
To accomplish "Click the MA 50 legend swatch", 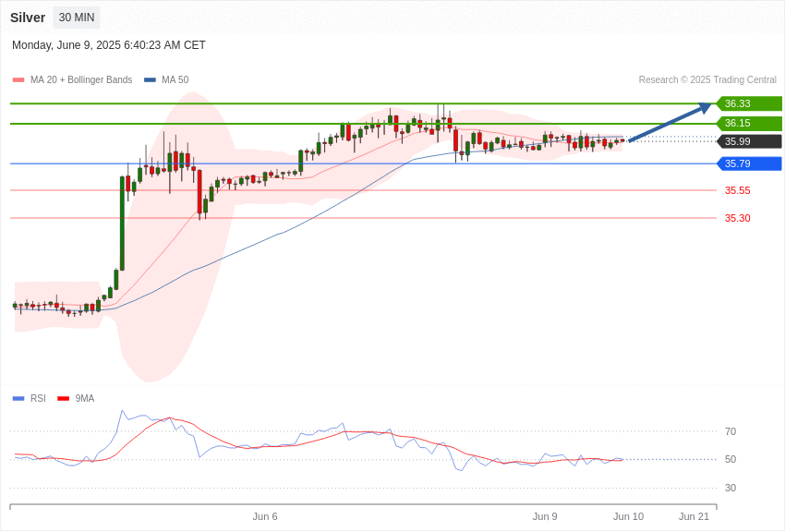I will pos(150,79).
